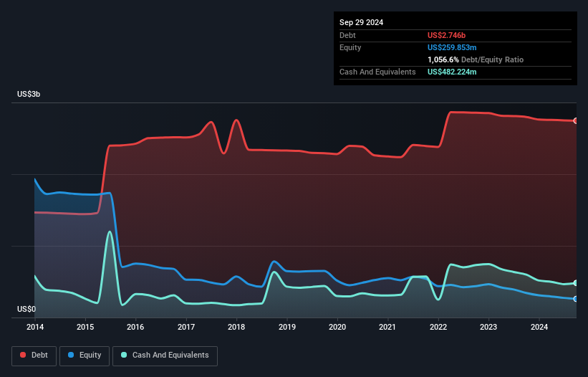Screen dimensions: 588x377
Task: Toggle Cash And Equivalents legend button
Action: point(165,355)
